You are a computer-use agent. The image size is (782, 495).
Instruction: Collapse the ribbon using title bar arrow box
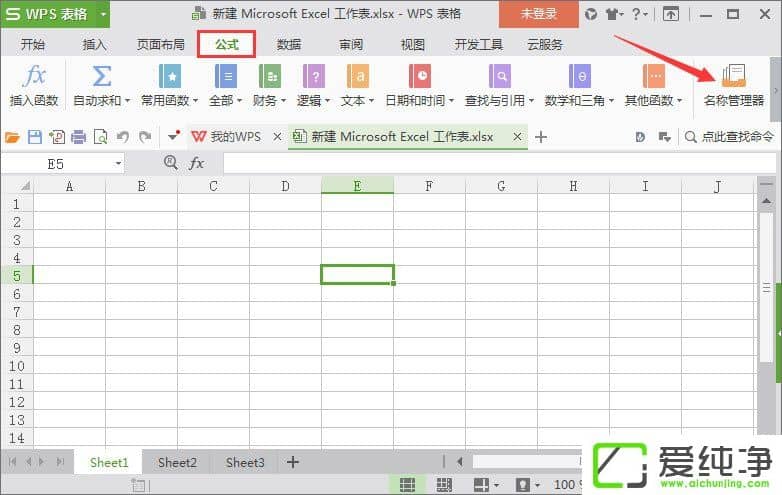671,14
